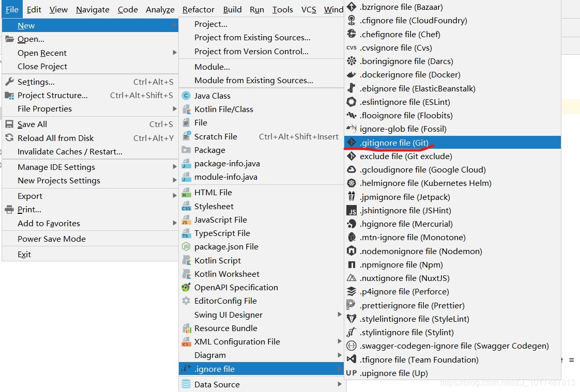Choose Close Project
The width and height of the screenshot is (580, 392).
[42, 66]
